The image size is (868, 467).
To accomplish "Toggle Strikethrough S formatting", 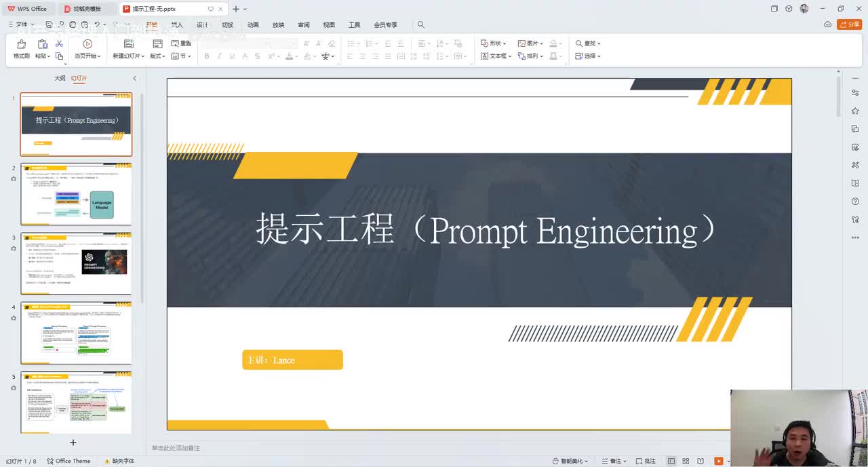I will click(x=257, y=56).
